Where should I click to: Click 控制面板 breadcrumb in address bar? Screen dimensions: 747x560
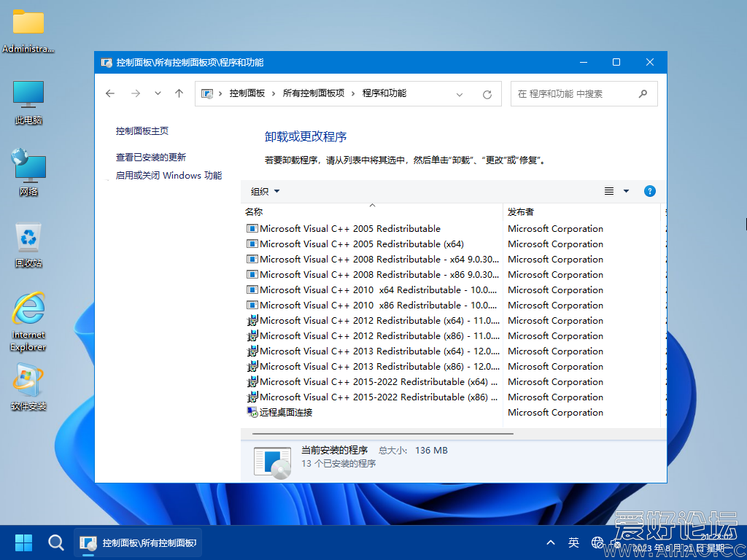[247, 93]
